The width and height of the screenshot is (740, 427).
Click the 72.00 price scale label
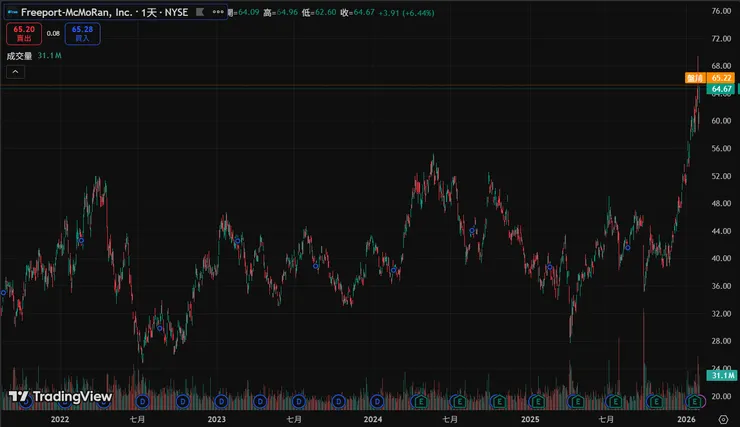point(721,38)
